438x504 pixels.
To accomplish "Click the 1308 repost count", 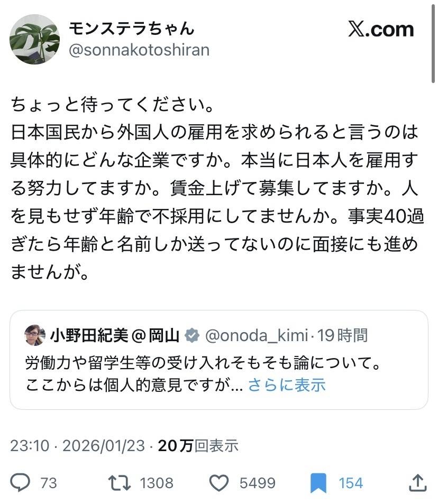I will [x=157, y=482].
